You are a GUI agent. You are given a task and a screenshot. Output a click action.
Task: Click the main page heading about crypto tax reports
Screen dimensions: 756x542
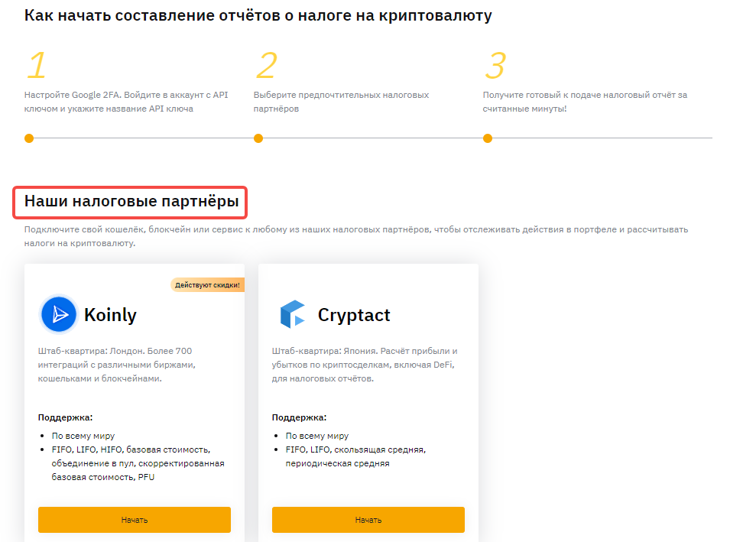pos(258,15)
